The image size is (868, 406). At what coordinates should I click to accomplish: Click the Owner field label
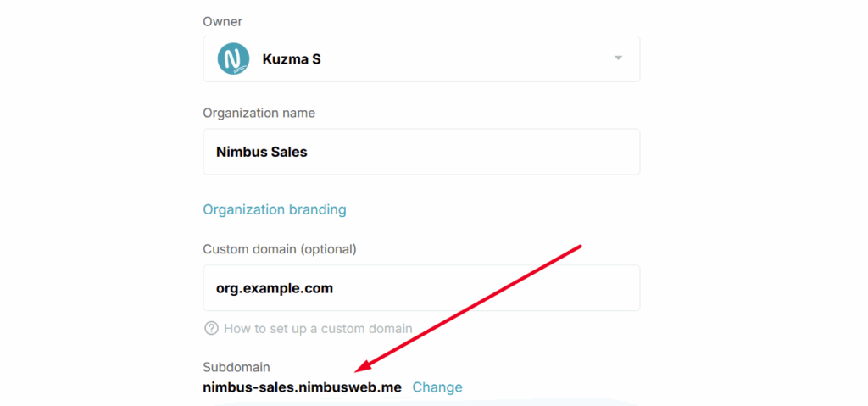(x=223, y=21)
